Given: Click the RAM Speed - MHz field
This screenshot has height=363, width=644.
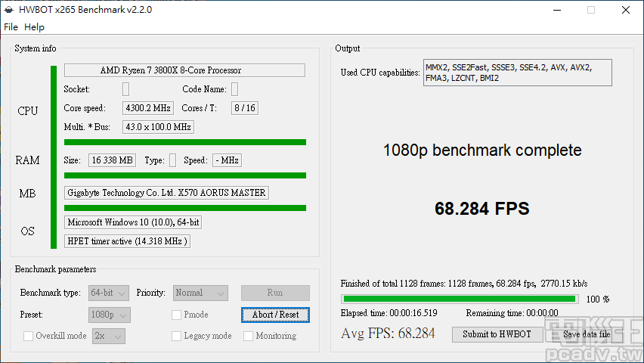Looking at the screenshot, I should click(x=227, y=160).
